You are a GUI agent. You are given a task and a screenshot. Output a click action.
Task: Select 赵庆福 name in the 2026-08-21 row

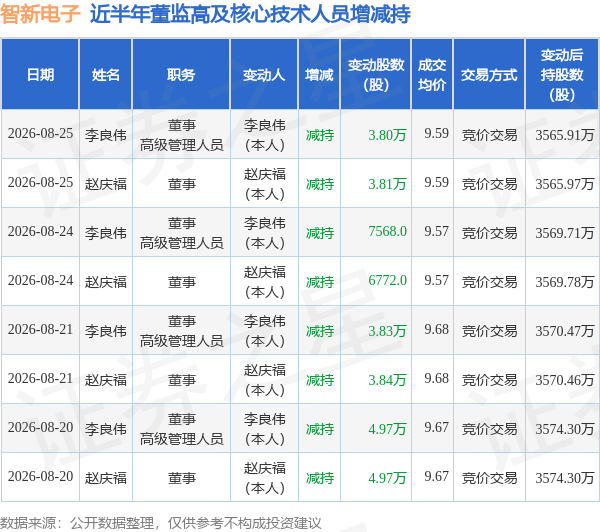[x=106, y=380]
